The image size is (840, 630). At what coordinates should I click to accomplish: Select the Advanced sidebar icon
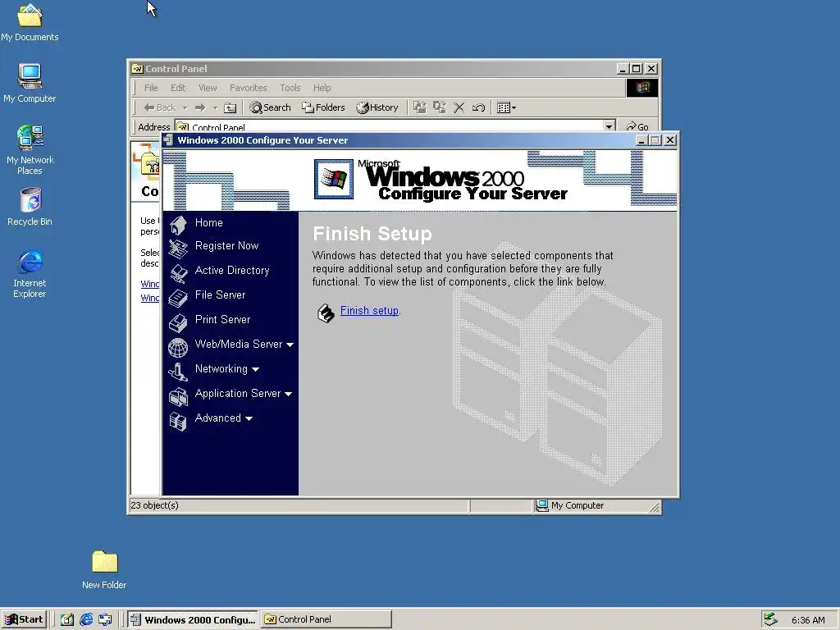(178, 421)
